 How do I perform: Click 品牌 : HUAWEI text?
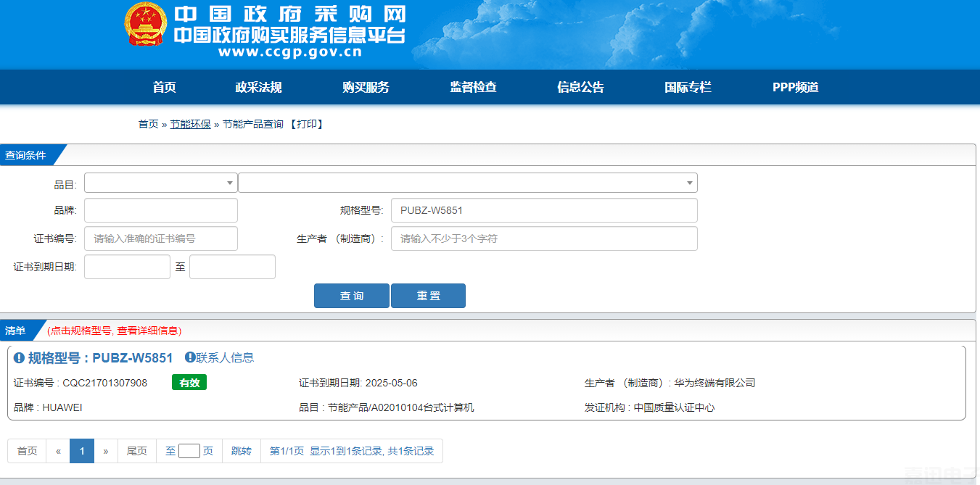point(48,407)
